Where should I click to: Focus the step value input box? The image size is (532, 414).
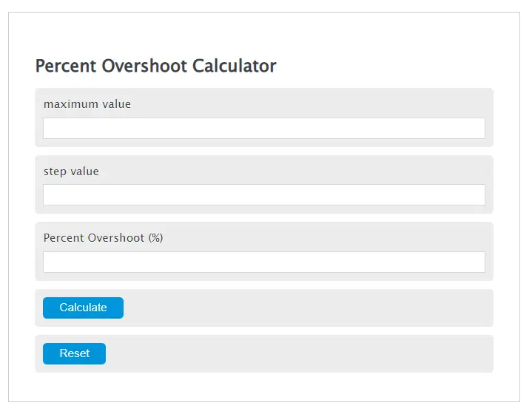263,194
